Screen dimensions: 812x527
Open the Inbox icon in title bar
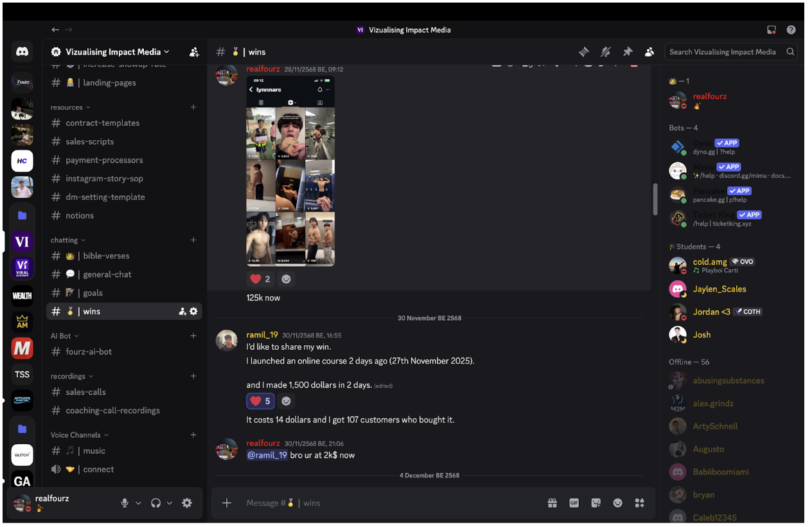pyautogui.click(x=772, y=30)
